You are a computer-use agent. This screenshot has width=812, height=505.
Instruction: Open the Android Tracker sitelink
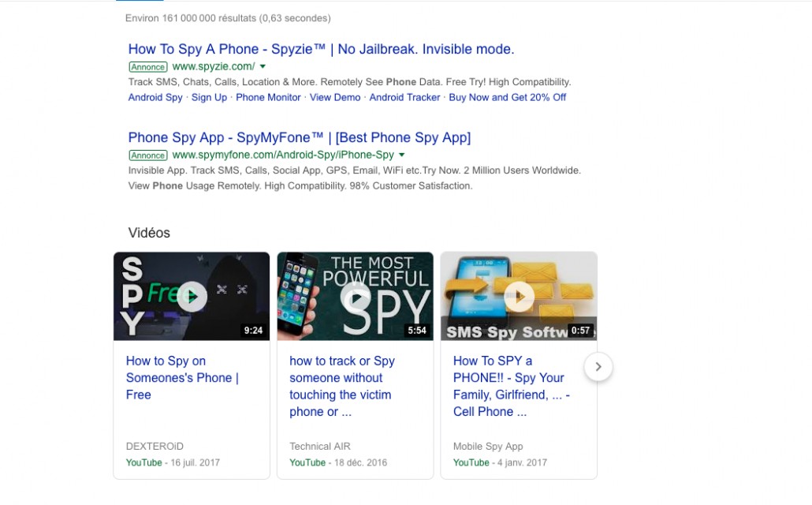coord(404,98)
